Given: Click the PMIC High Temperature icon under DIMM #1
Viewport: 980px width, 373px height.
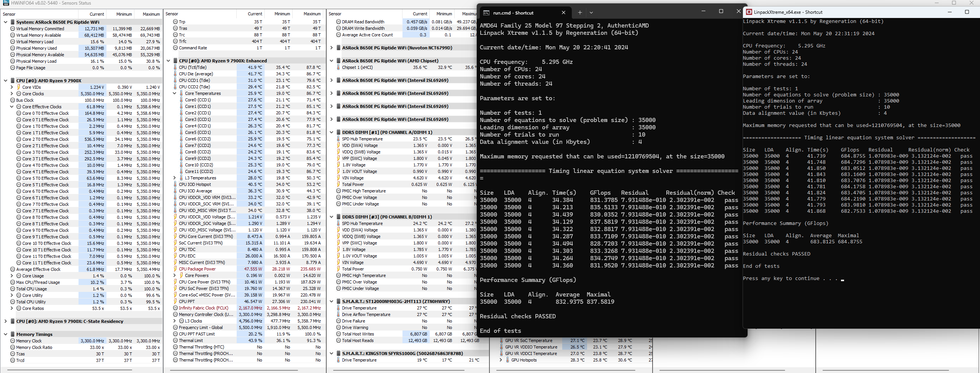Looking at the screenshot, I should [339, 191].
